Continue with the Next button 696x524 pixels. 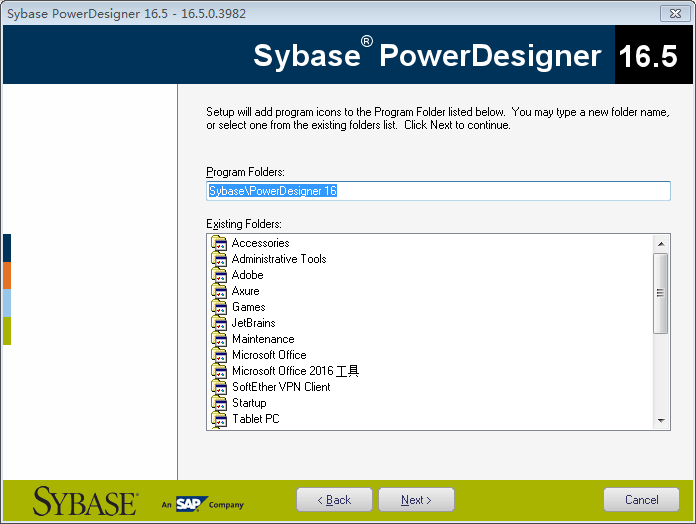click(x=416, y=500)
